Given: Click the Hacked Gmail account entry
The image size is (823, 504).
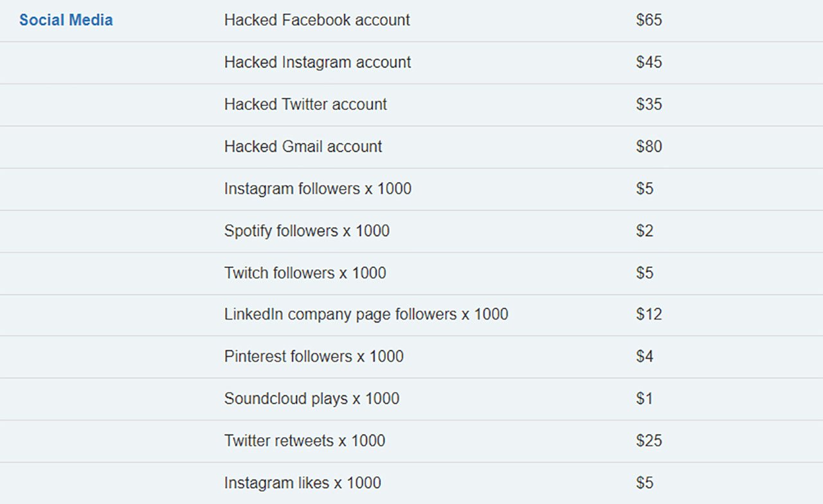Looking at the screenshot, I should tap(303, 147).
